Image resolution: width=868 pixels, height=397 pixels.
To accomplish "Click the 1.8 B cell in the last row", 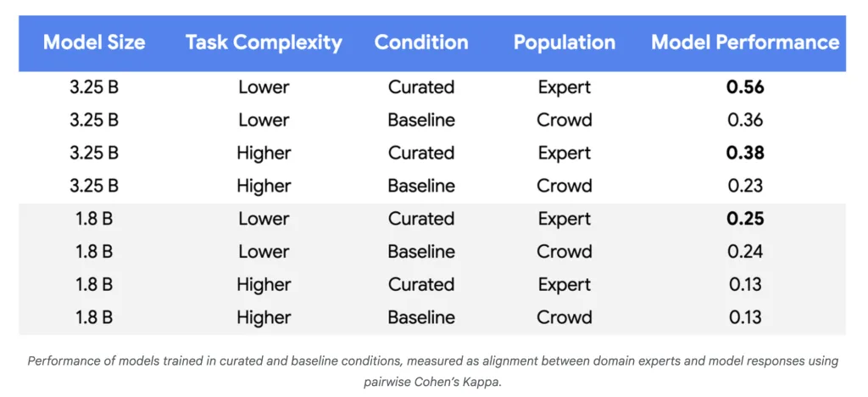I will tap(94, 317).
